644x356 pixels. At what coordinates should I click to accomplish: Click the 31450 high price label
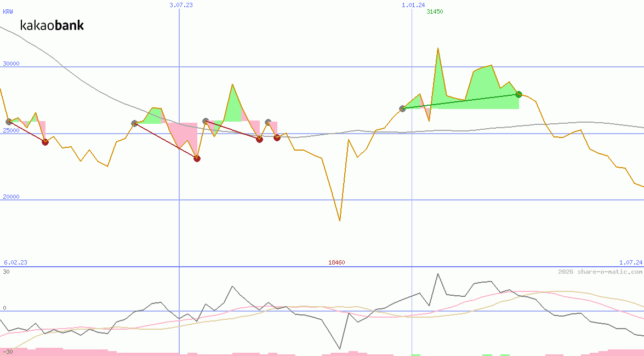(435, 12)
